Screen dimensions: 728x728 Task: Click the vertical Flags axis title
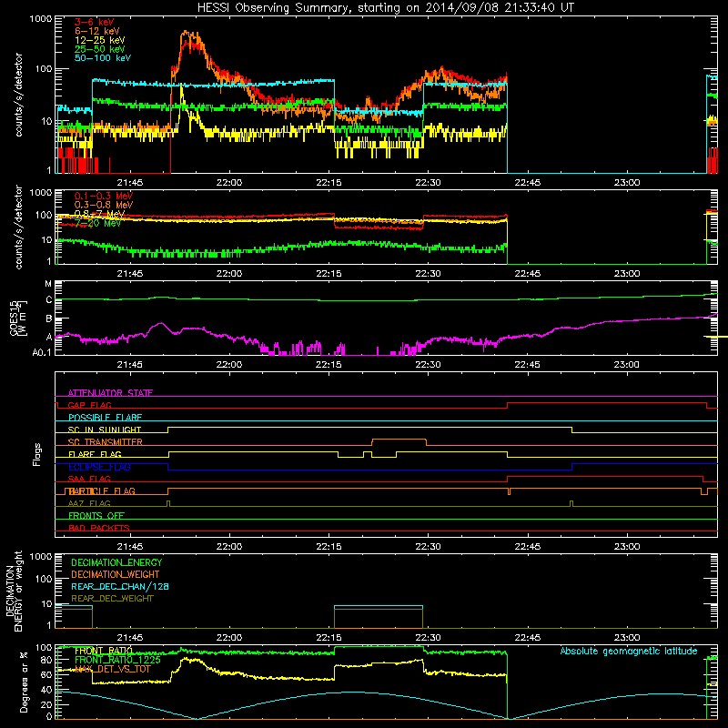[37, 454]
